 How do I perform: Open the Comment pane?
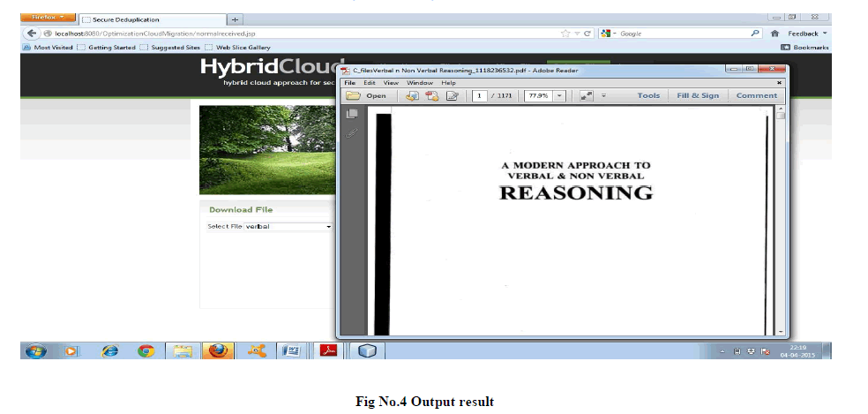(756, 95)
